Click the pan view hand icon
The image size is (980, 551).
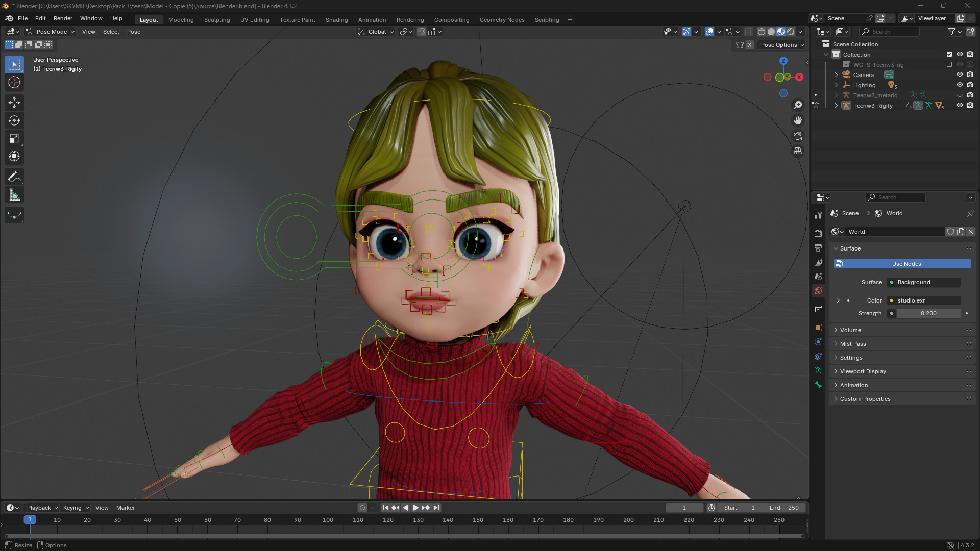[x=798, y=120]
